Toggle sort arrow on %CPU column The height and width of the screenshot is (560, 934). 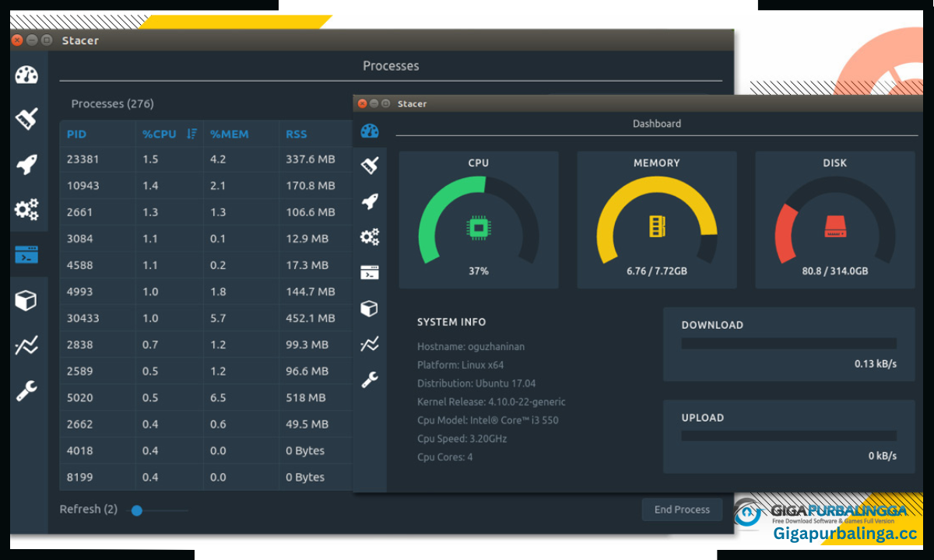click(x=192, y=134)
